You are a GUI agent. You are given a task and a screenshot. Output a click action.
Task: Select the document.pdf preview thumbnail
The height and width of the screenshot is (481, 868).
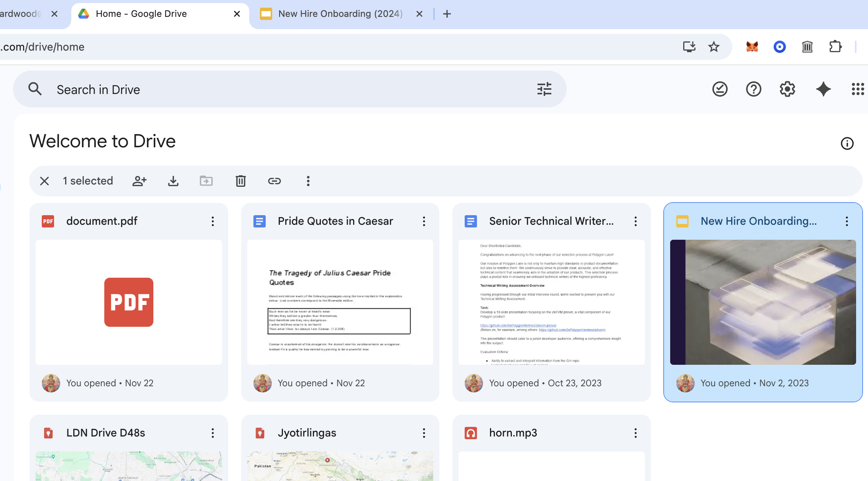(x=129, y=302)
